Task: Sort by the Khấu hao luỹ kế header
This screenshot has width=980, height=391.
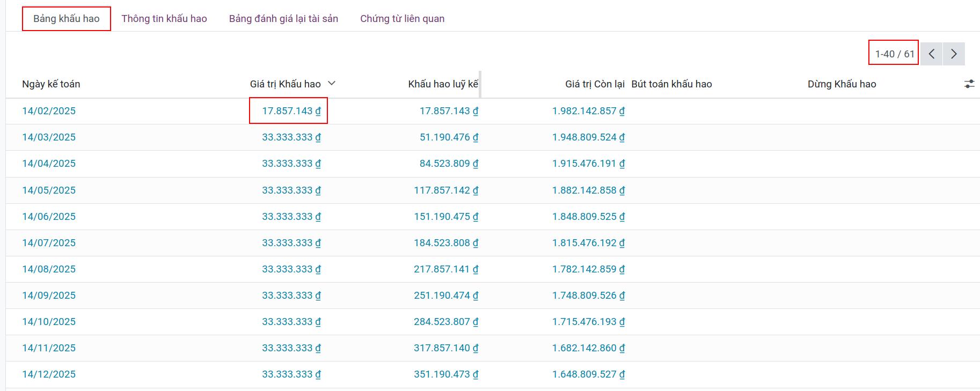Action: pos(443,84)
